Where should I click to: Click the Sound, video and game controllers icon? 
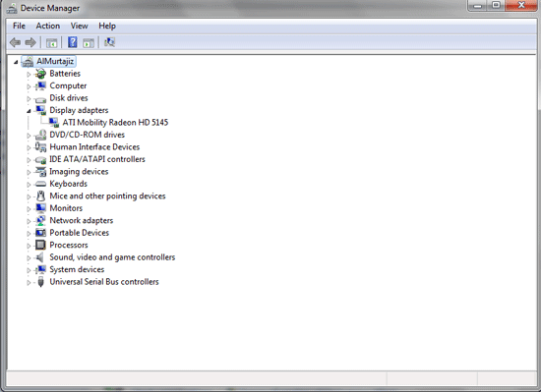point(40,257)
